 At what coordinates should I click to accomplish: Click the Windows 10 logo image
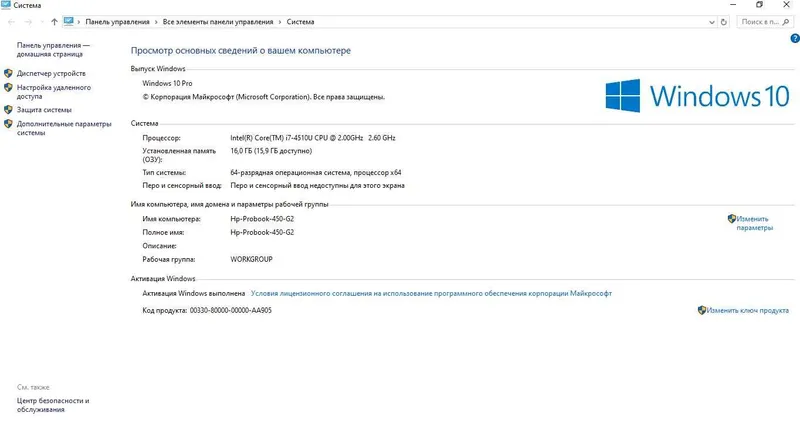(x=697, y=95)
